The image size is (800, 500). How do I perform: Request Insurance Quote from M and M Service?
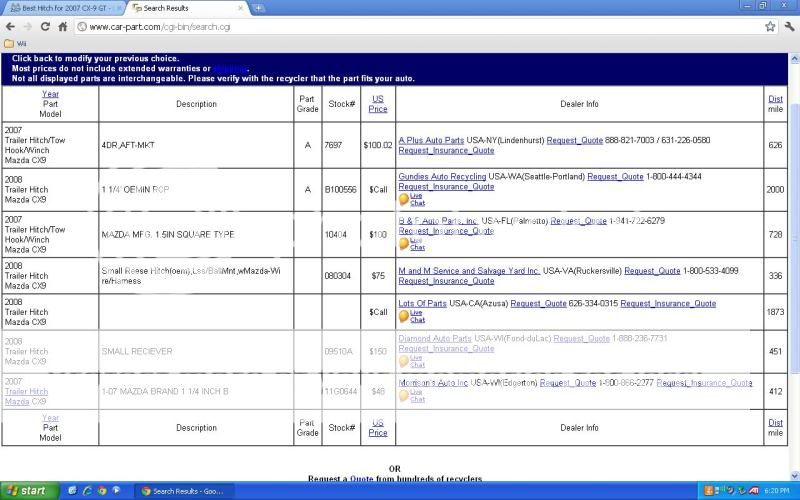point(446,281)
